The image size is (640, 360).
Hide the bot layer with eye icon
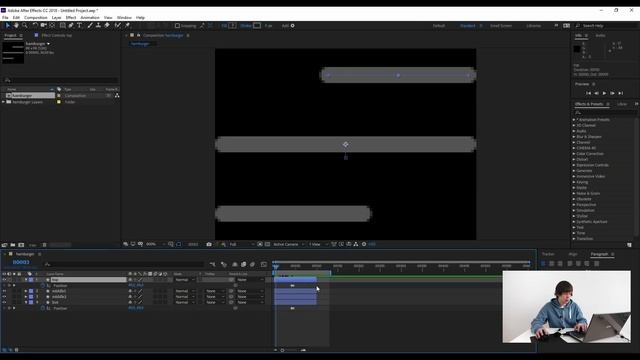point(4,302)
